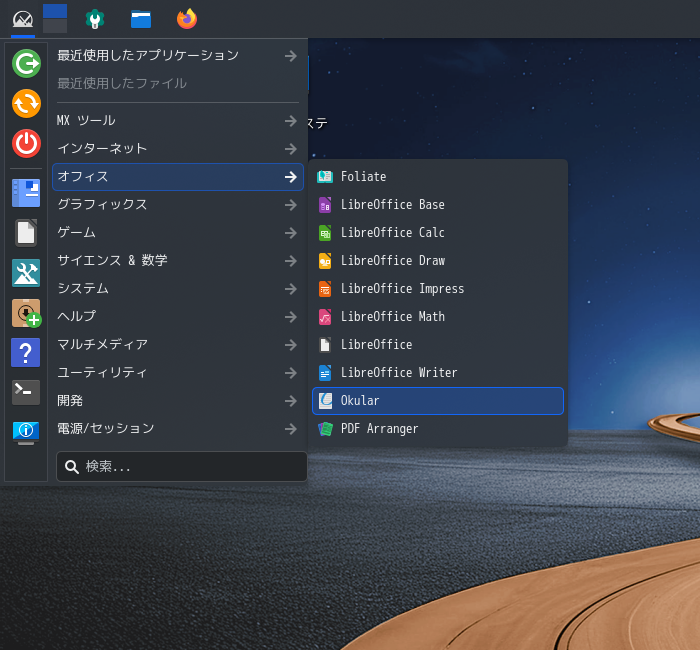This screenshot has width=700, height=650.
Task: Launch LibreOffice Calc by its label
Action: tap(392, 233)
